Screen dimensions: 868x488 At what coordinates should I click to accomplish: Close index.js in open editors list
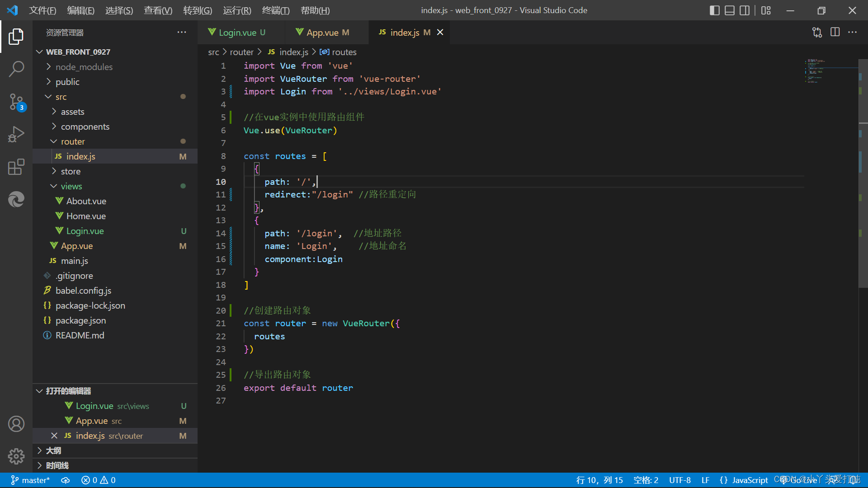(54, 436)
